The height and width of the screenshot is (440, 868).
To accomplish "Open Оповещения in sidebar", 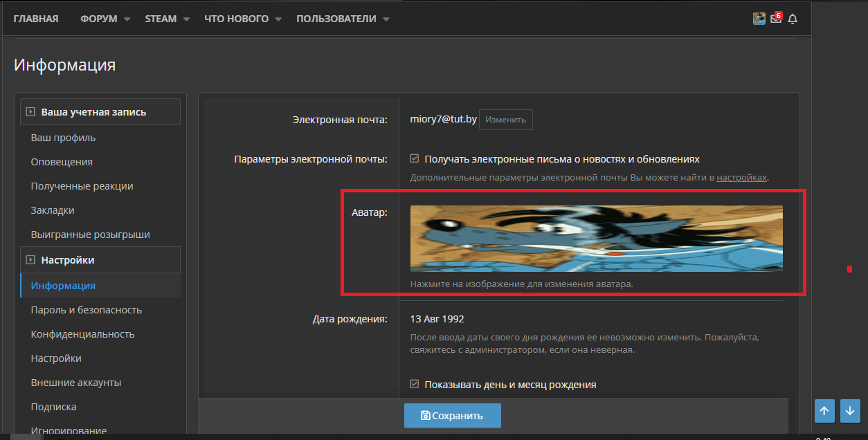I will point(62,162).
